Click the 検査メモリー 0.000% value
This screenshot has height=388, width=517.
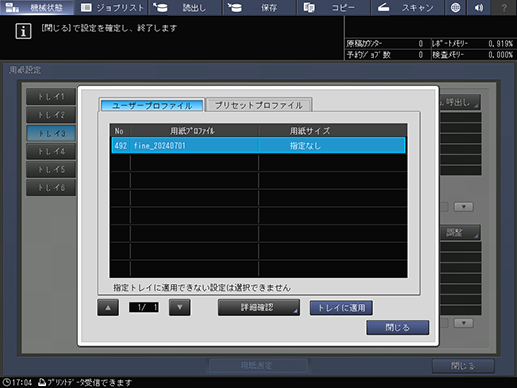point(500,55)
